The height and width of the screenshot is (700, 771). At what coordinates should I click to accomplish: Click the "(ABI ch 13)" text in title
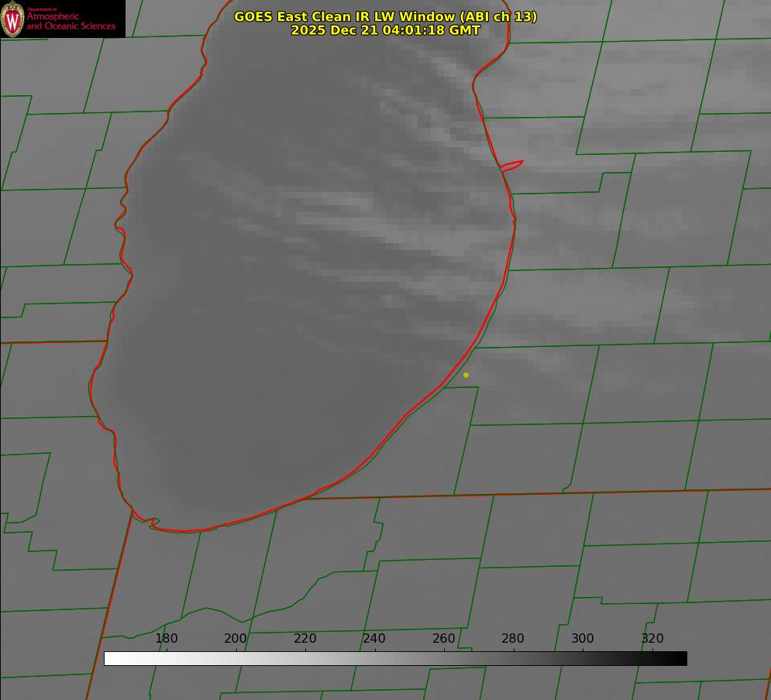tap(498, 16)
